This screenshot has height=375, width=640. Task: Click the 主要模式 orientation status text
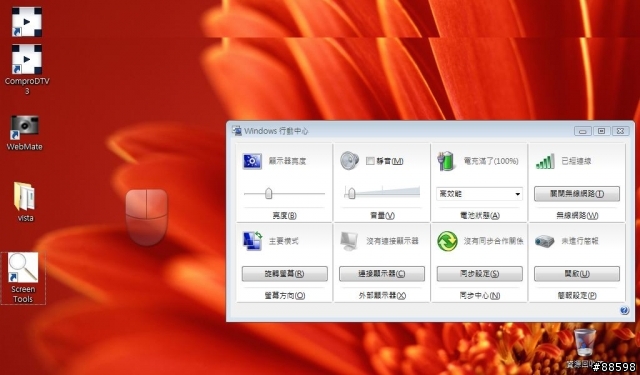pos(284,241)
